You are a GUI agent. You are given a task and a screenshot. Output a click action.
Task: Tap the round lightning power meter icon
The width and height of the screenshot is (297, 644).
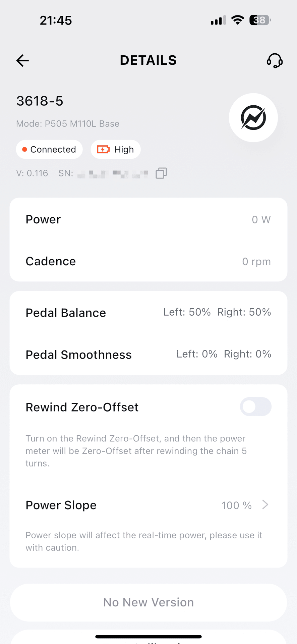[253, 118]
